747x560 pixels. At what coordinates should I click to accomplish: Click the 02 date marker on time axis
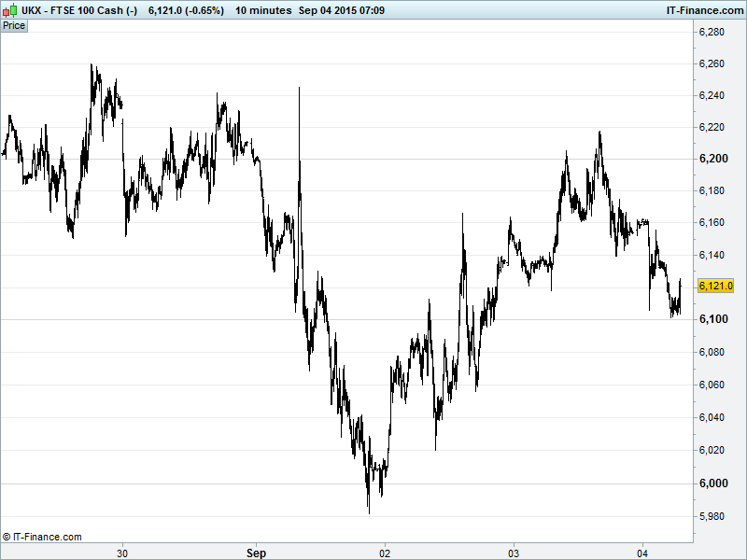coord(383,553)
